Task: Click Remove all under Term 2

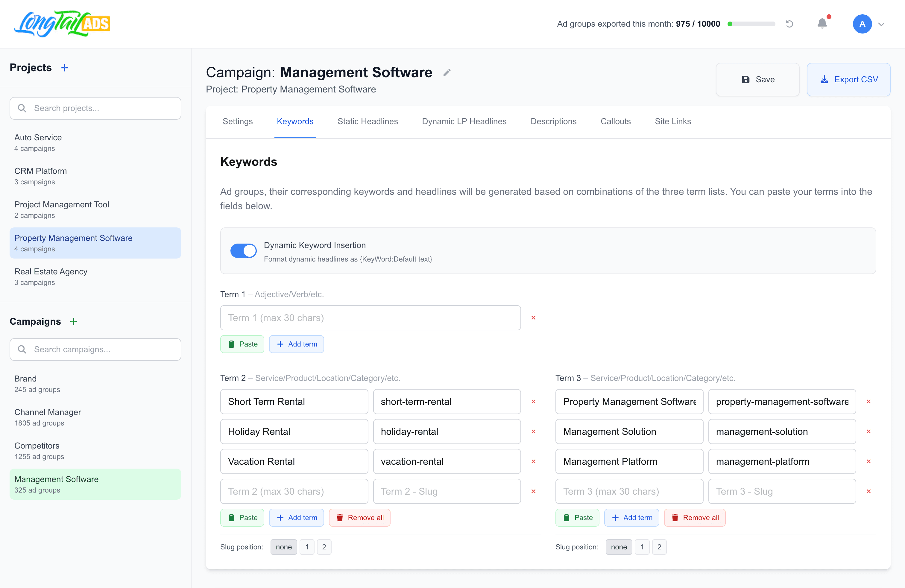Action: pyautogui.click(x=359, y=517)
